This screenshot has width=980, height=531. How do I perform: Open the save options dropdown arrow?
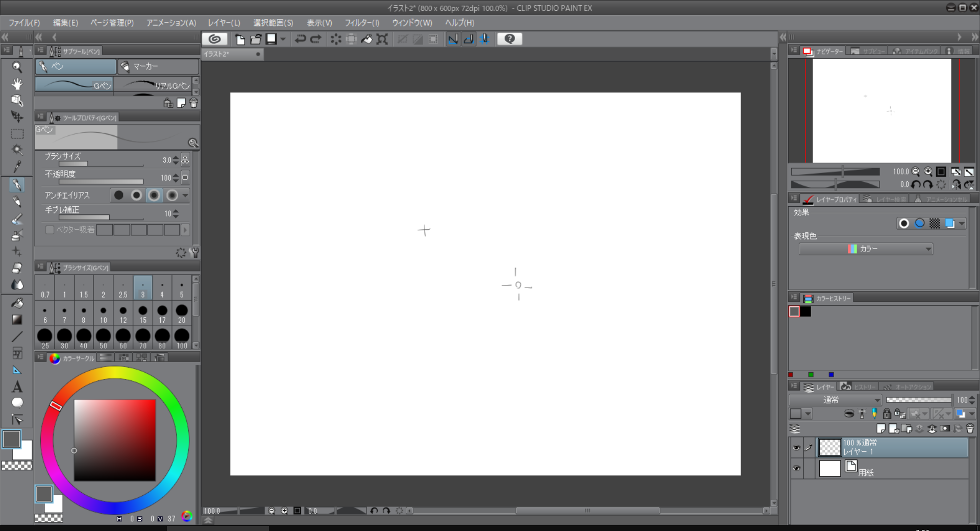[283, 39]
